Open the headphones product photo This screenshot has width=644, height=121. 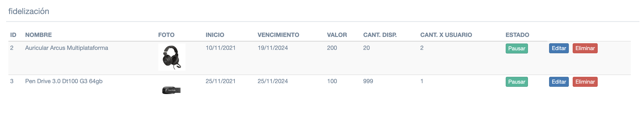172,57
